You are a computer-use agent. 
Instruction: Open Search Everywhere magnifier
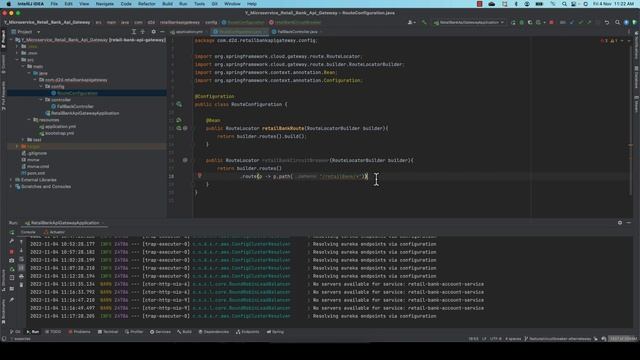pyautogui.click(x=617, y=22)
